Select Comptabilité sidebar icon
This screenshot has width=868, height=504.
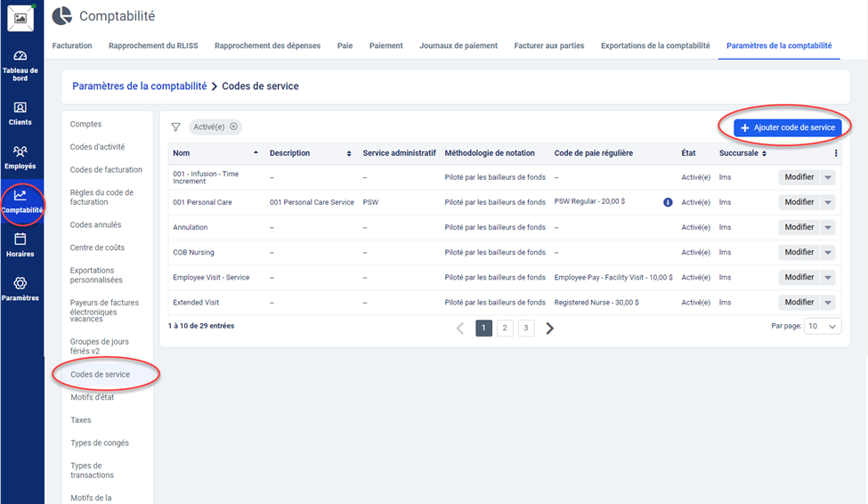click(x=21, y=201)
